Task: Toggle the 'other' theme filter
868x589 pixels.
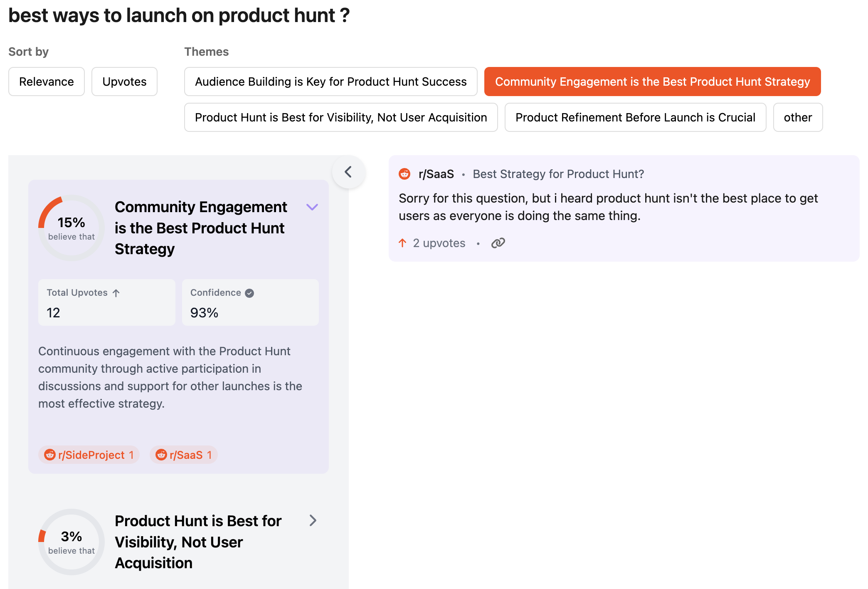Action: tap(797, 117)
